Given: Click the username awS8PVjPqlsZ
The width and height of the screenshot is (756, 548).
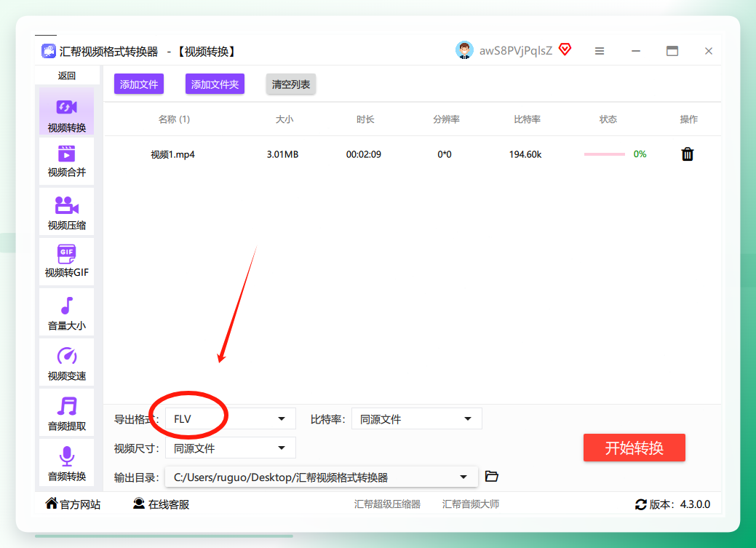Looking at the screenshot, I should [515, 51].
